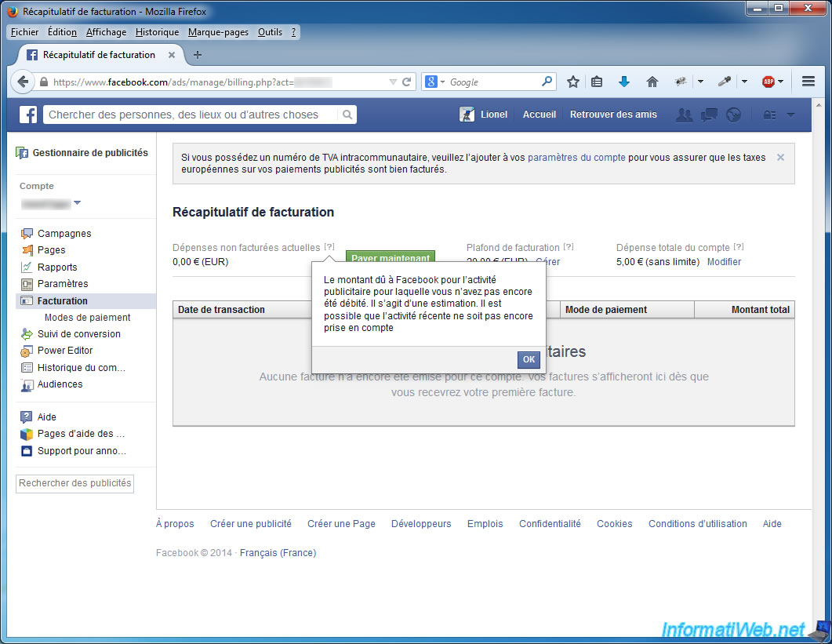Screen dimensions: 832x644
Task: Show help for Plafond de facturation [?]
Action: pyautogui.click(x=569, y=247)
